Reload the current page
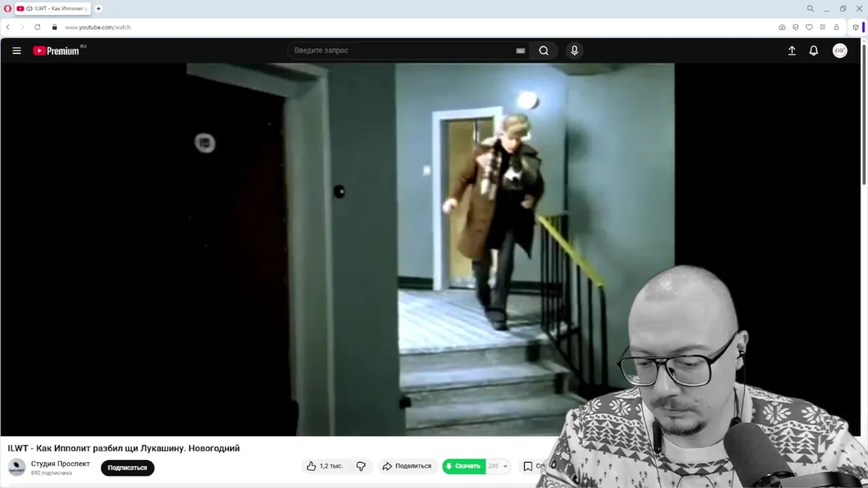868x488 pixels. pyautogui.click(x=37, y=27)
